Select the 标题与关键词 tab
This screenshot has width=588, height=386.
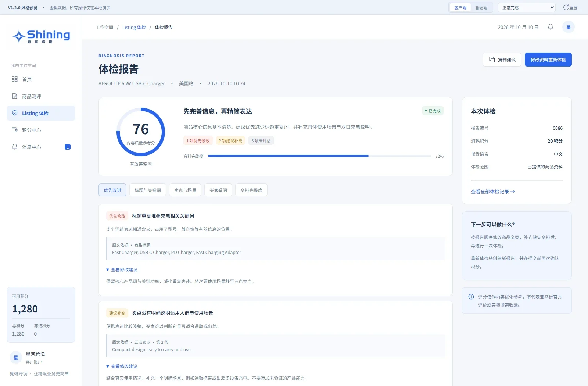coord(148,190)
